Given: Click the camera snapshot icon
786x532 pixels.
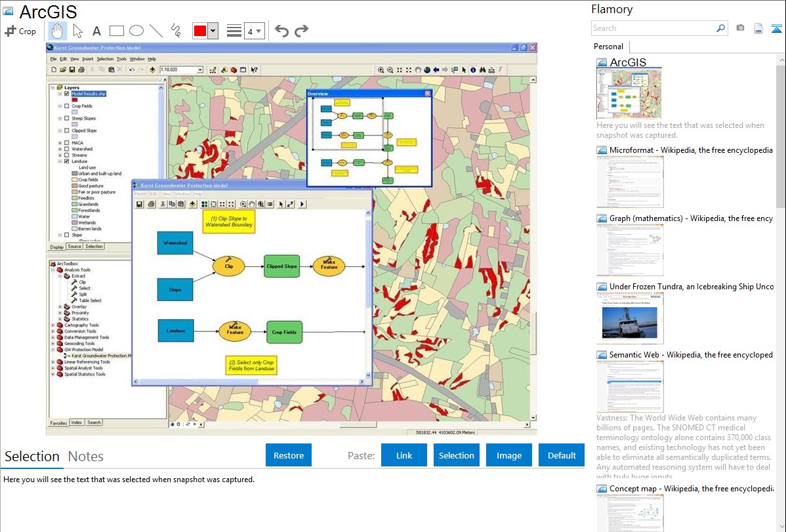Looking at the screenshot, I should (740, 28).
